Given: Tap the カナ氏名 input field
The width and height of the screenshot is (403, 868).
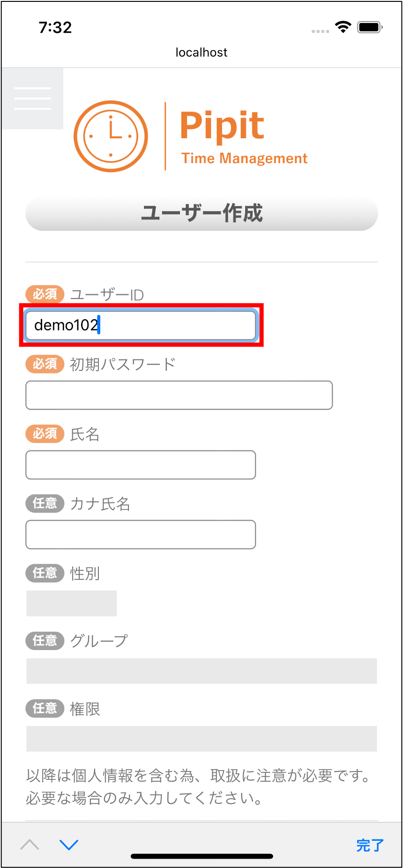Looking at the screenshot, I should point(141,534).
